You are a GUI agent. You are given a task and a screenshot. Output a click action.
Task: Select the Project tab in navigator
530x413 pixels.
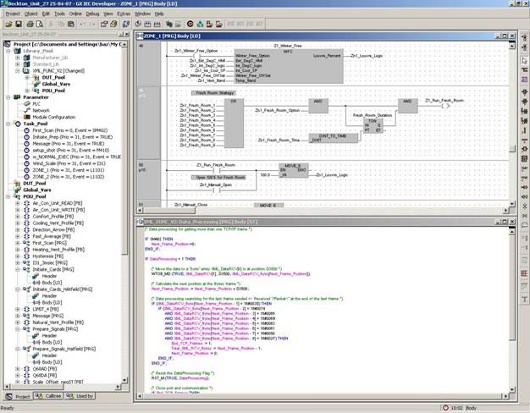[x=18, y=396]
